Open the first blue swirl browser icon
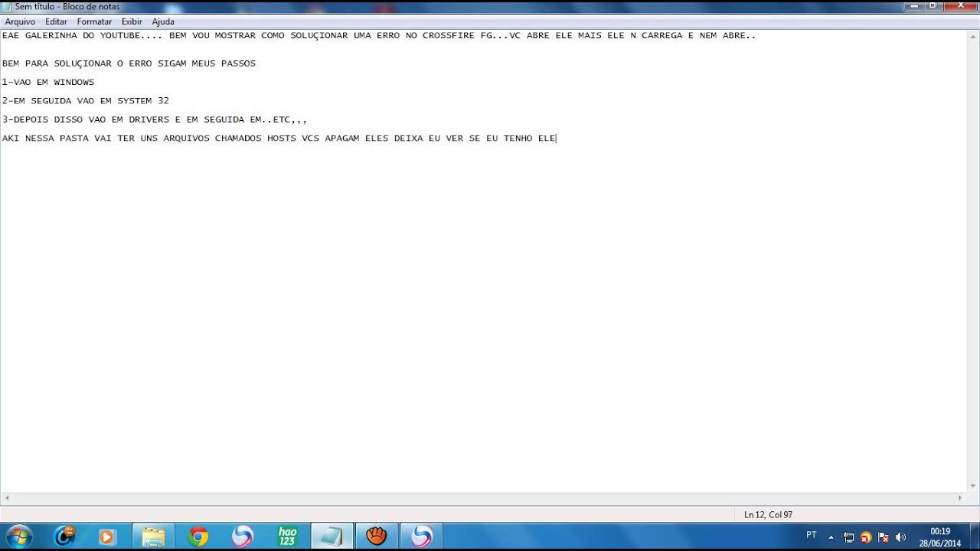The image size is (980, 551). [x=243, y=536]
